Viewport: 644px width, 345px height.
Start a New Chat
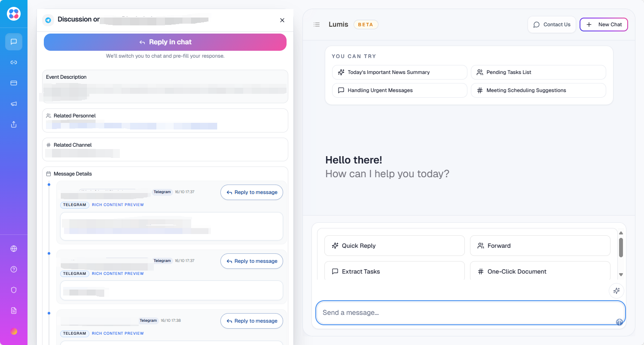(x=604, y=25)
